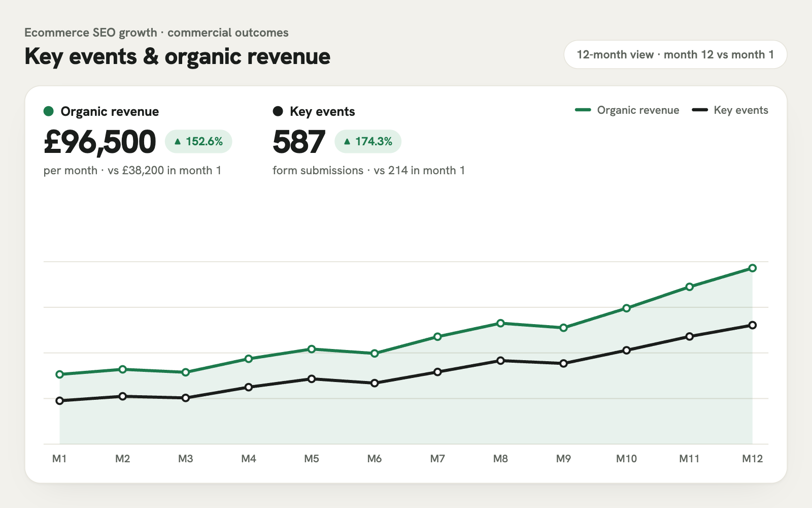The height and width of the screenshot is (508, 812).
Task: Click the 152.6% growth badge
Action: tap(198, 141)
